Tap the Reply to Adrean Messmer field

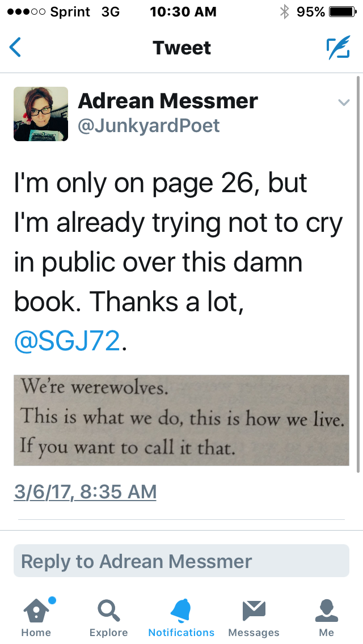[x=181, y=561]
